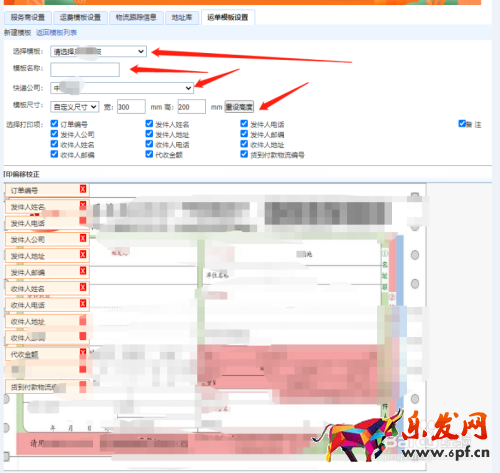Remove the 发件人邮编 field with red X

83,271
